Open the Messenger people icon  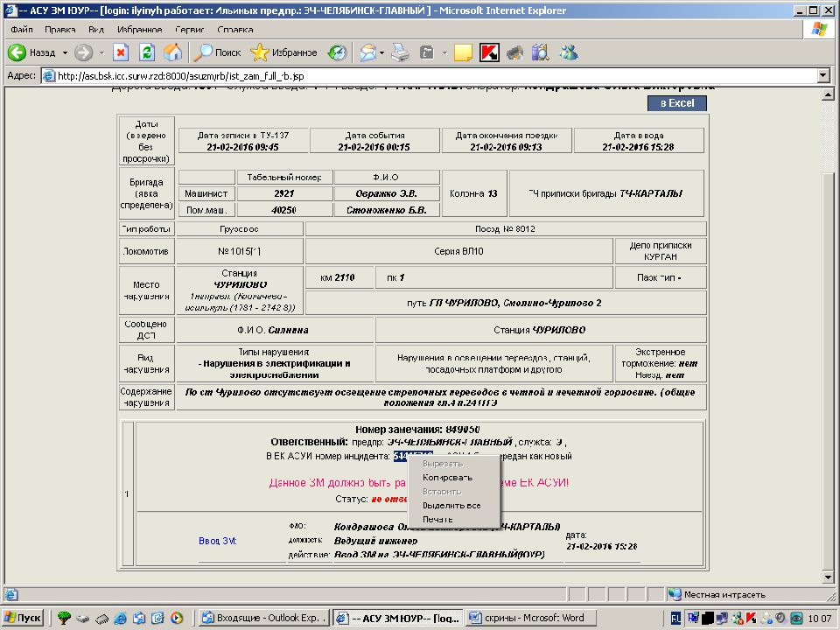pos(569,52)
